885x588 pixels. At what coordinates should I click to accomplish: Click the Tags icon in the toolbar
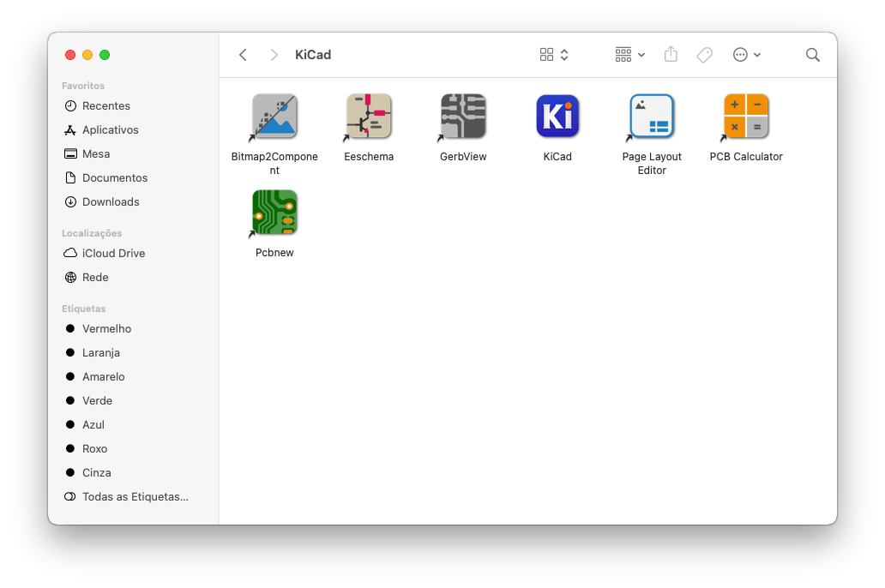click(704, 54)
